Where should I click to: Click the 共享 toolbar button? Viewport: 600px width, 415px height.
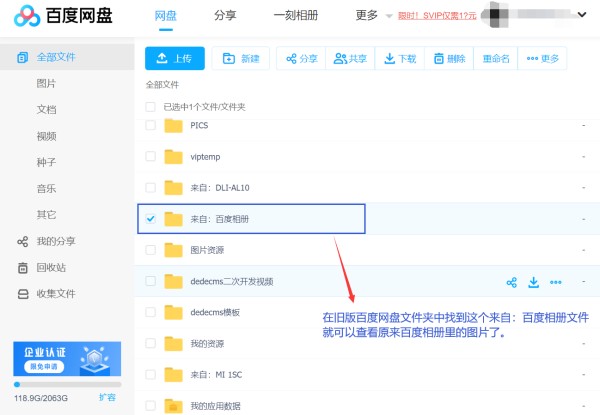click(x=350, y=59)
